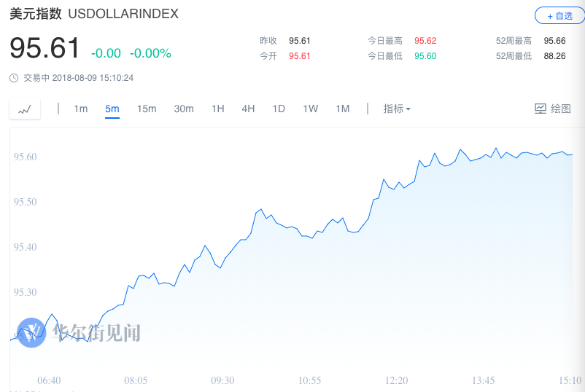Screen dimensions: 585x392
Task: Select the 5m interval tab
Action: pos(112,109)
